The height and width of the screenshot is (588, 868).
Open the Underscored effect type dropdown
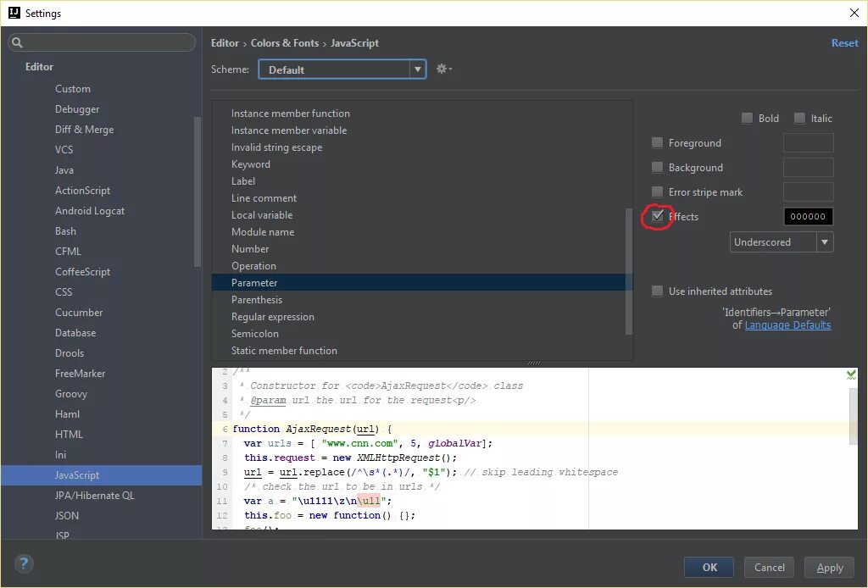tap(782, 242)
